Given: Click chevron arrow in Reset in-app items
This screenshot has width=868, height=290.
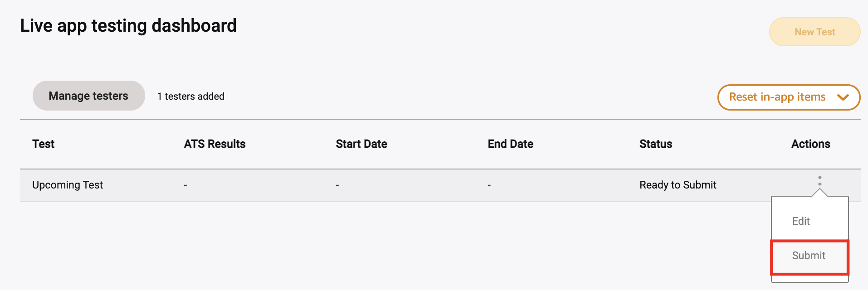Looking at the screenshot, I should (x=843, y=97).
